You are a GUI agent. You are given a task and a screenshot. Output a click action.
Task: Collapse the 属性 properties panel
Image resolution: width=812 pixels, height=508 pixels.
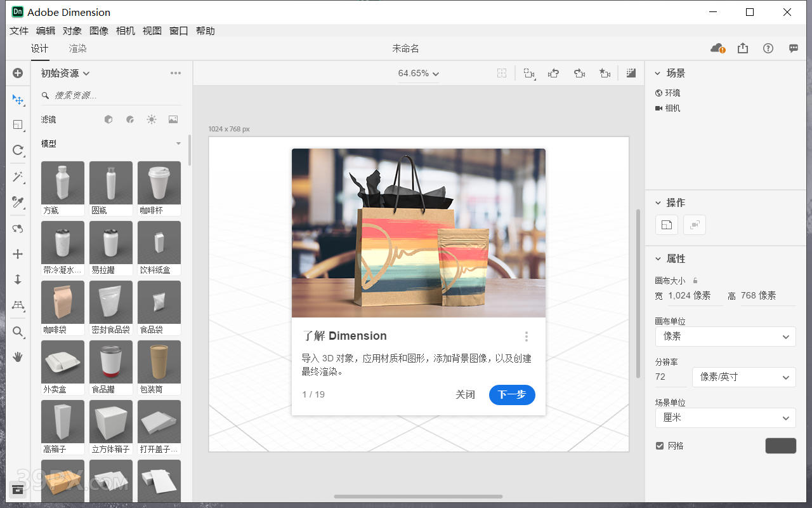click(658, 259)
